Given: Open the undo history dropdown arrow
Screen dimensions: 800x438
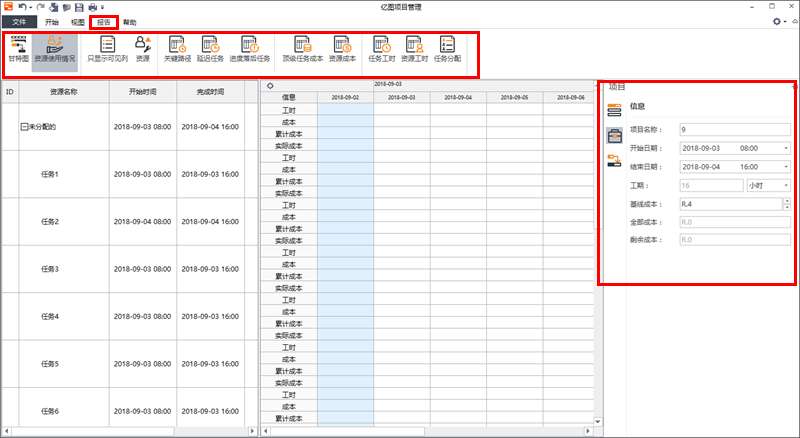Looking at the screenshot, I should (x=31, y=8).
